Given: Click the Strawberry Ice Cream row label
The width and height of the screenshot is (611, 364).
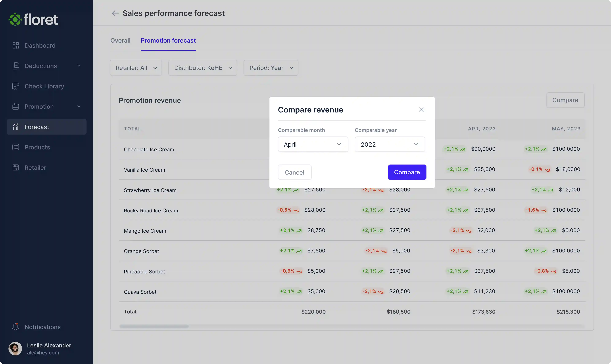Looking at the screenshot, I should (x=150, y=190).
